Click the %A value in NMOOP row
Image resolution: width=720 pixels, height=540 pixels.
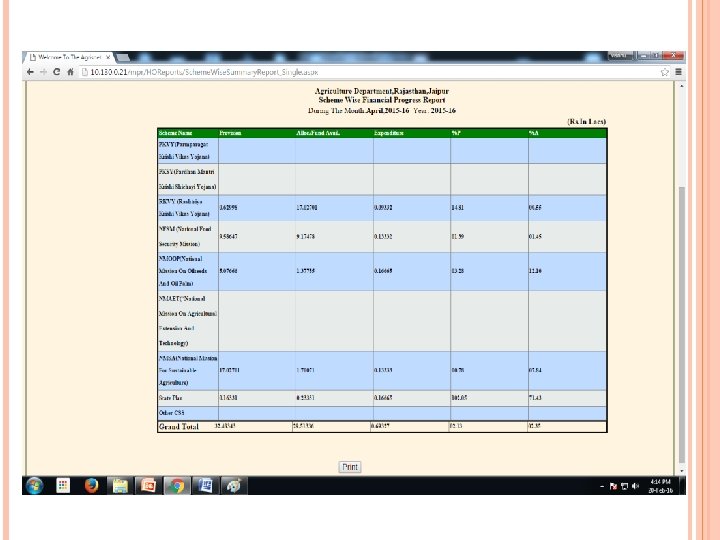(535, 271)
